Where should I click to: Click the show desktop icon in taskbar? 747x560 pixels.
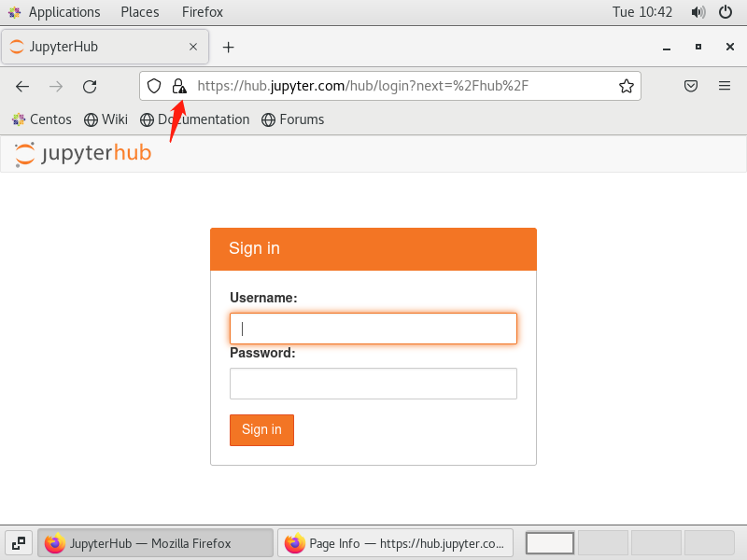(x=19, y=543)
